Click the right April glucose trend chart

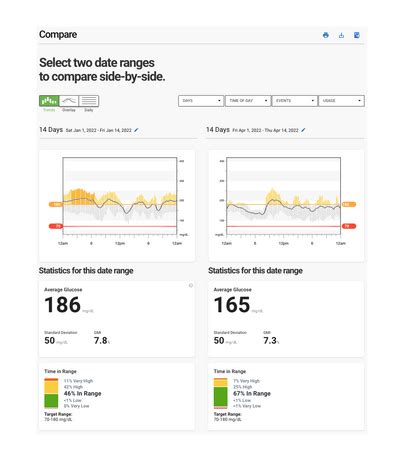[283, 197]
